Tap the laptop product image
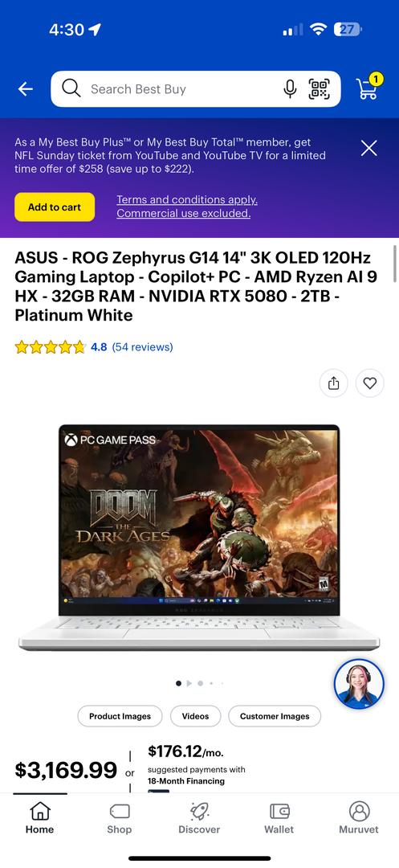 point(199,537)
